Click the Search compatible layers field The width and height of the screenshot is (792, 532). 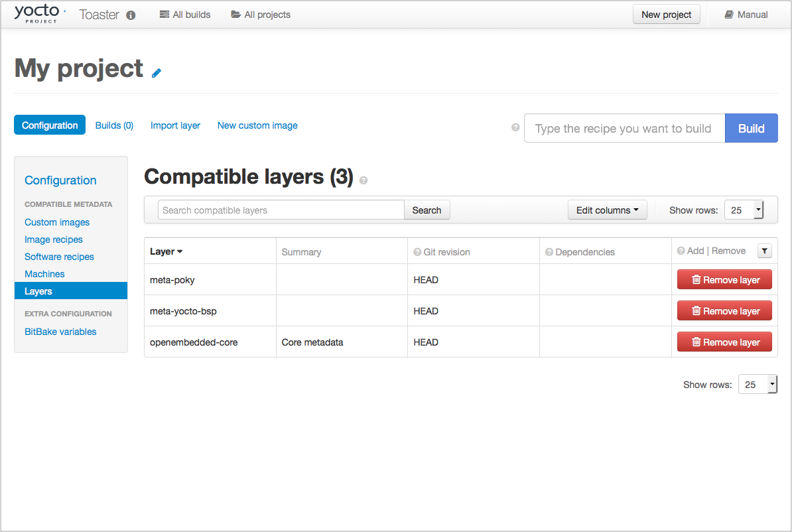[x=281, y=210]
